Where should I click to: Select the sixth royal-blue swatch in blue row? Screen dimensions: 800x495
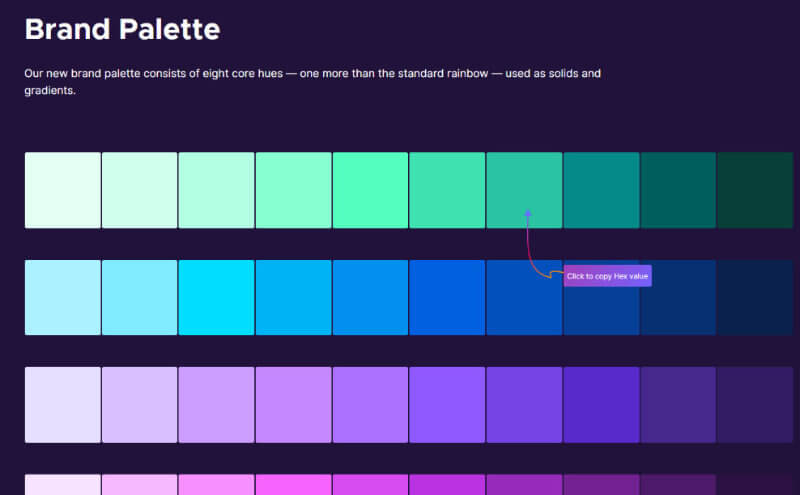447,298
